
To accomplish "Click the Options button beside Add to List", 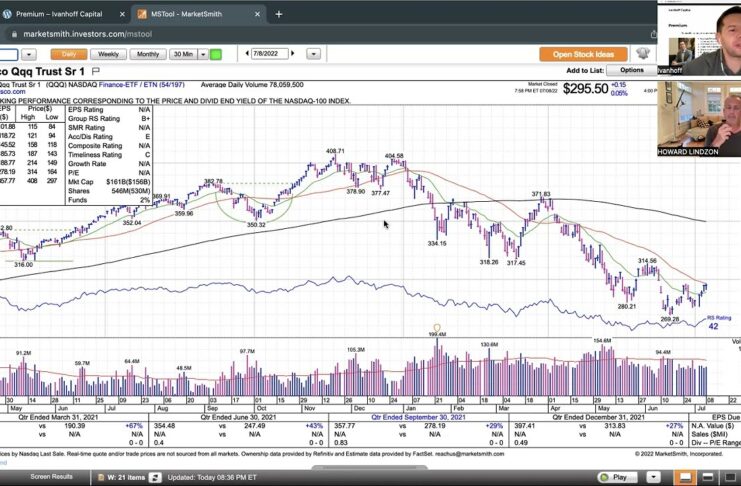I will (x=631, y=70).
